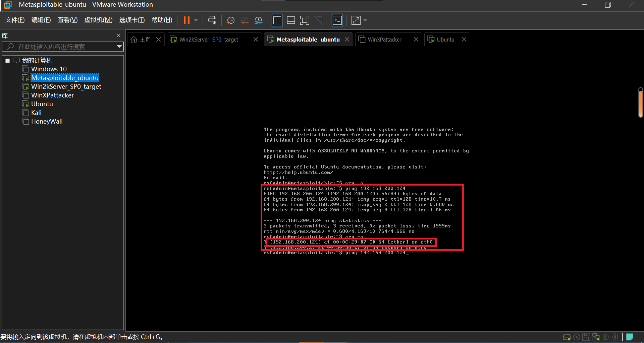Open the 帮助(H) menu
This screenshot has width=644, height=343.
coord(162,20)
